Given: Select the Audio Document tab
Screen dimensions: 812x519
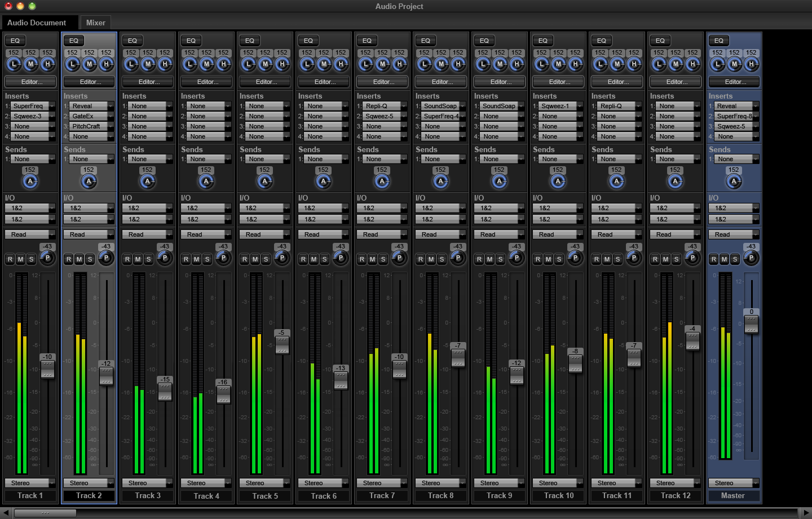Looking at the screenshot, I should point(39,23).
